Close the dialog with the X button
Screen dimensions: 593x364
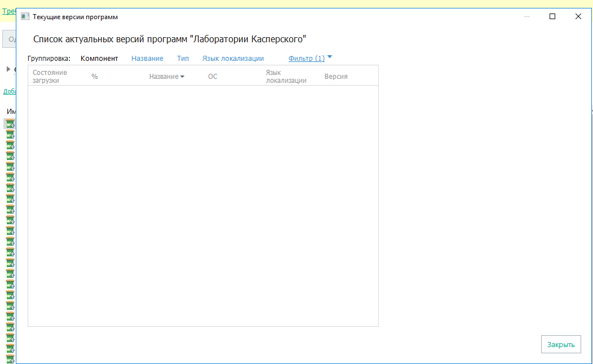[x=578, y=17]
